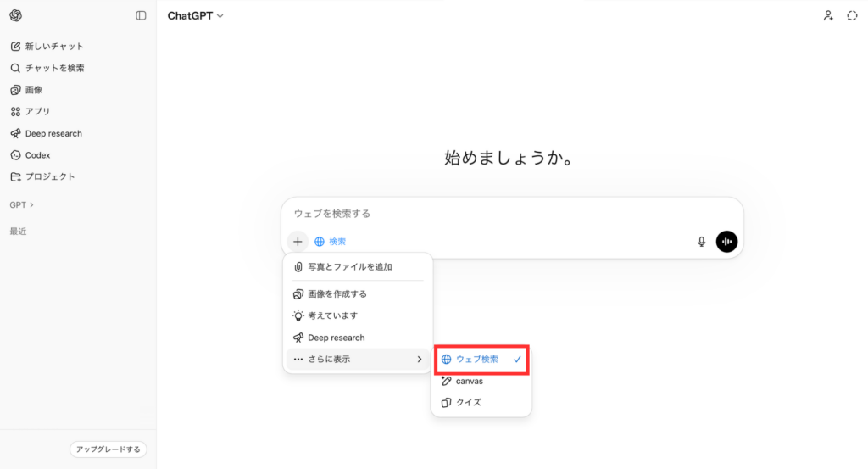Screen dimensions: 868x469
Task: Expand the さらに表示 submenu
Action: 358,360
